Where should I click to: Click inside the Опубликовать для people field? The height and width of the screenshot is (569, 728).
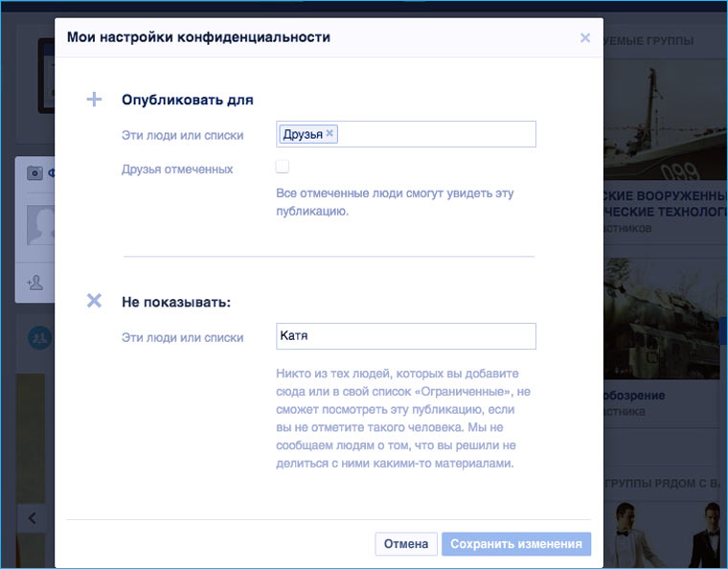click(x=436, y=134)
